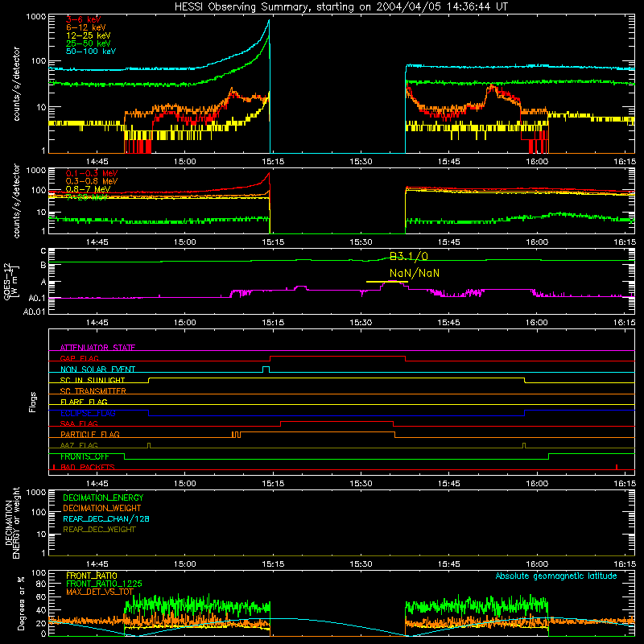Select the SC_TRANSMITTER flag label
Screen dimensions: 644x644
pyautogui.click(x=93, y=391)
